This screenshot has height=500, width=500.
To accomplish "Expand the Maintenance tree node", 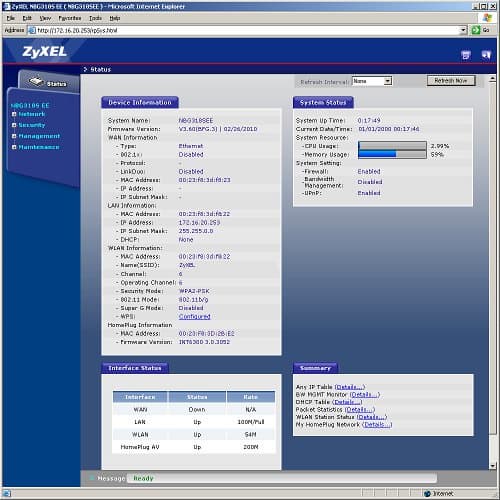I will point(14,147).
